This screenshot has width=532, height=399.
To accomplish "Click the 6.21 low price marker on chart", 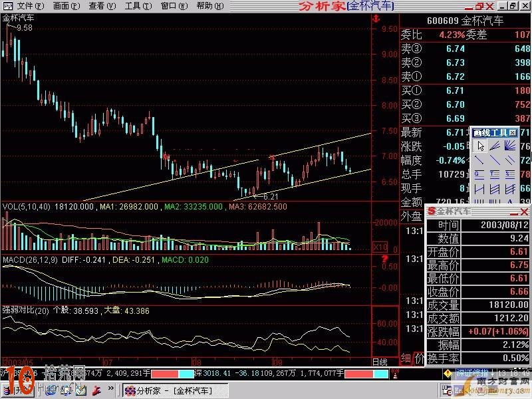I will [x=271, y=196].
